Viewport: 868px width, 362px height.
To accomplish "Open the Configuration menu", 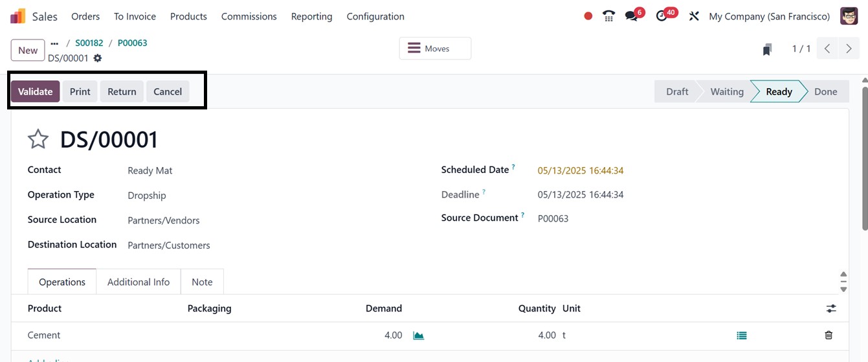I will pyautogui.click(x=375, y=16).
